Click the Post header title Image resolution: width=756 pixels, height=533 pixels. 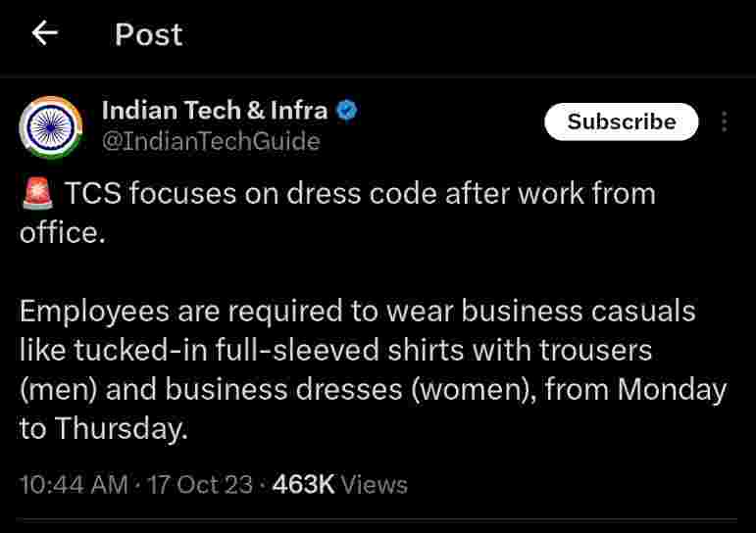148,35
